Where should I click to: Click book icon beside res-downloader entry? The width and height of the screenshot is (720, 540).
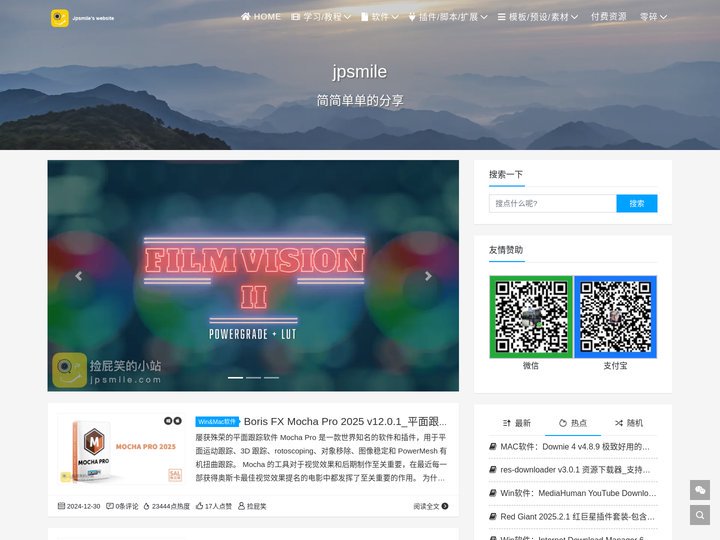493,469
